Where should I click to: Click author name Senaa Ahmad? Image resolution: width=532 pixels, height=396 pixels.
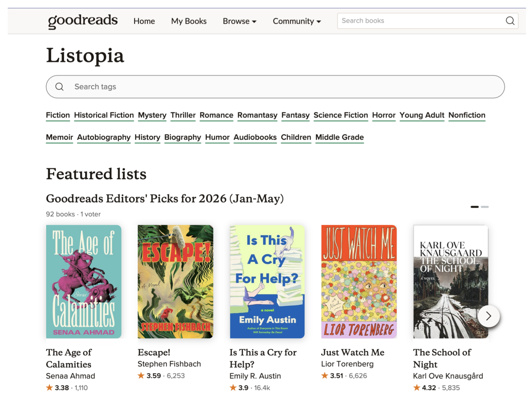tap(70, 376)
